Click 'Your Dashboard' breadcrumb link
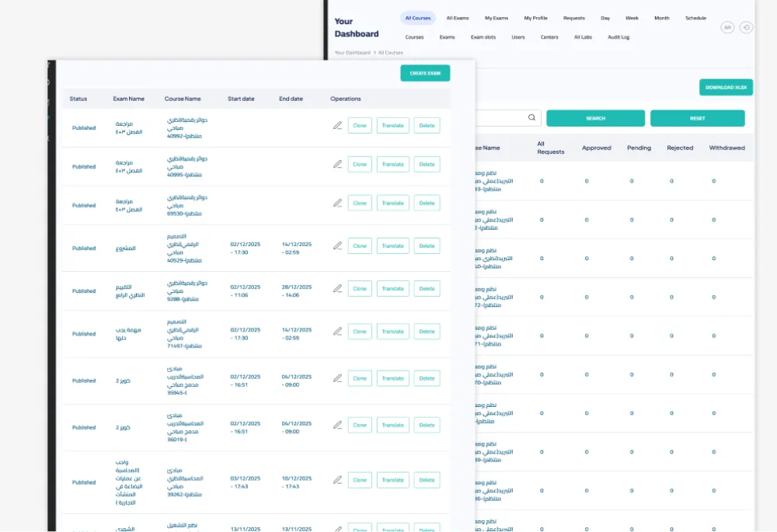Image resolution: width=777 pixels, height=532 pixels. click(352, 53)
